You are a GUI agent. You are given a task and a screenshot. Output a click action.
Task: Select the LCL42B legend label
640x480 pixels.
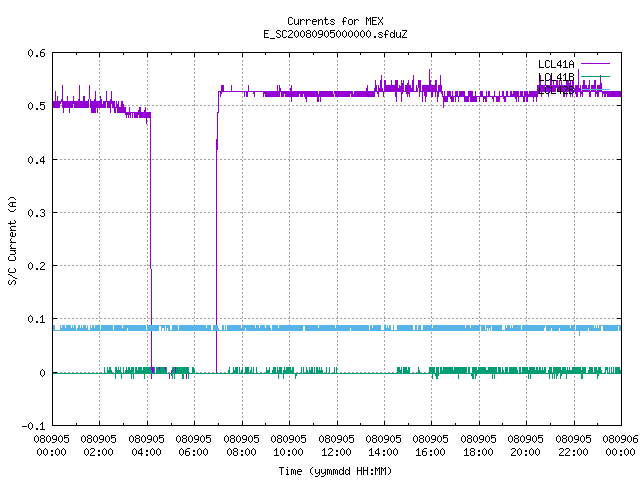pos(556,90)
